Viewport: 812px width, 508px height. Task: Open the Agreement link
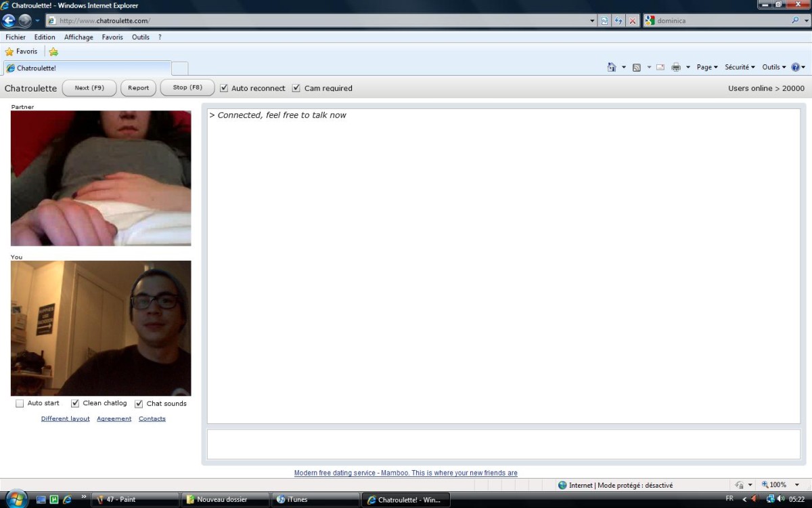(114, 419)
